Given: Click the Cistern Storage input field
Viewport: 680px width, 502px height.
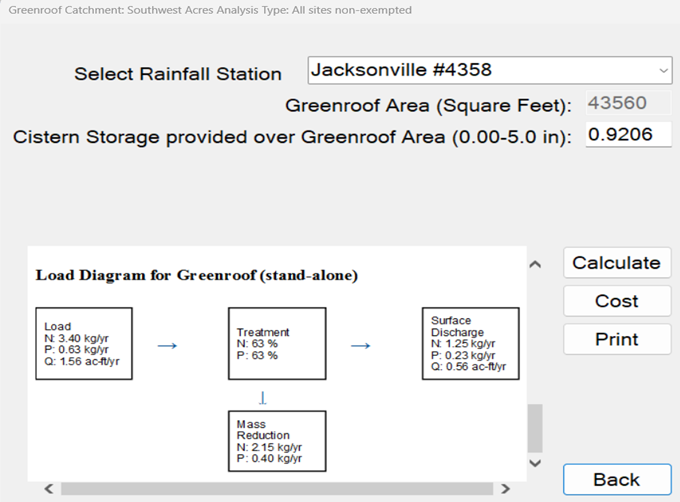Looking at the screenshot, I should coord(626,135).
